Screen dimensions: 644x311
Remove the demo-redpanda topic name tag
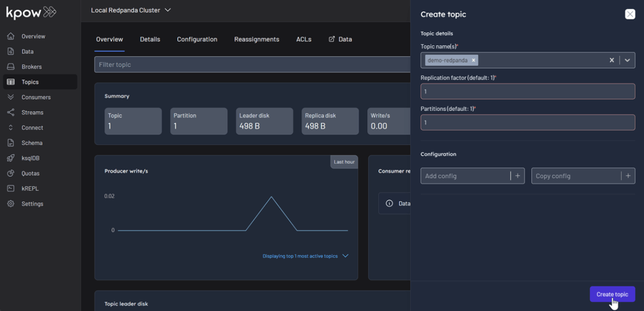tap(473, 60)
